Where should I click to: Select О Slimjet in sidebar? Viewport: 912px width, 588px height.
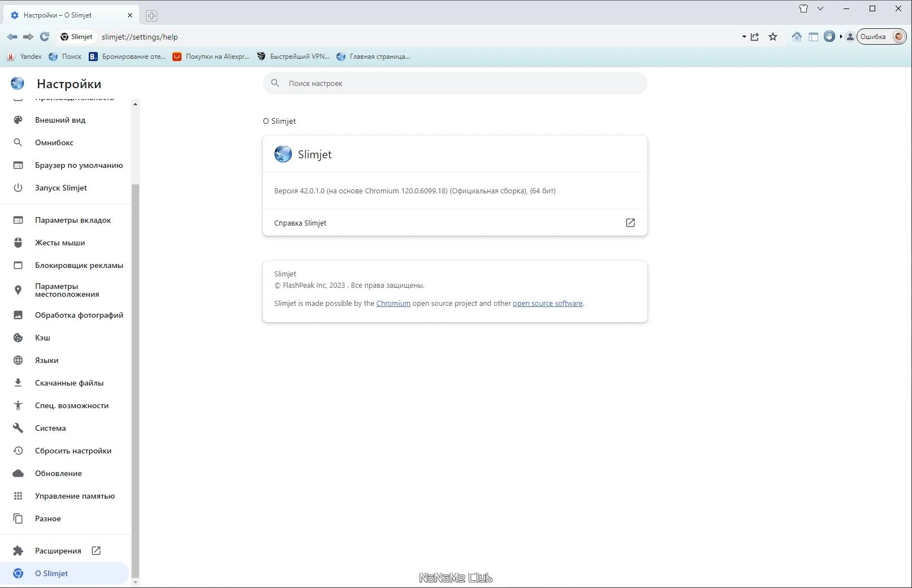(x=65, y=573)
